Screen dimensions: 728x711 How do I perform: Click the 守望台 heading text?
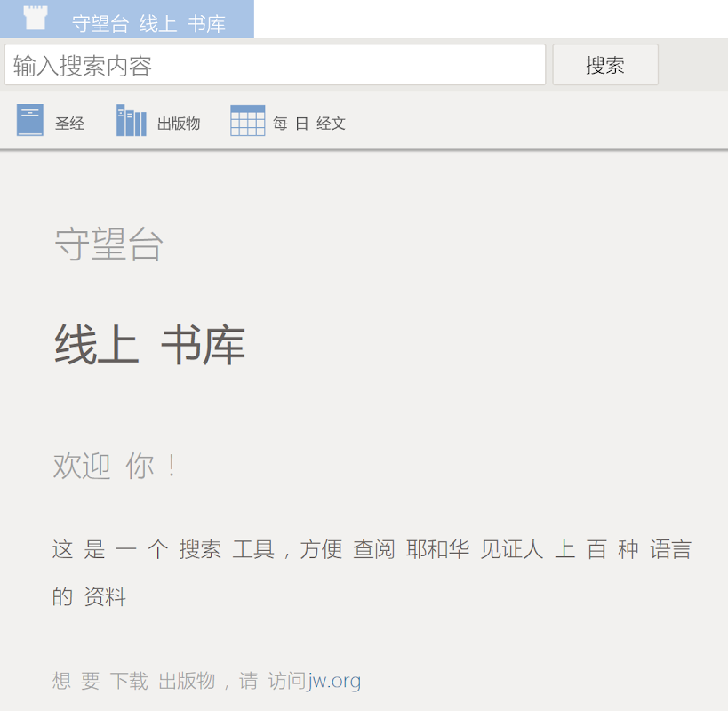click(108, 244)
